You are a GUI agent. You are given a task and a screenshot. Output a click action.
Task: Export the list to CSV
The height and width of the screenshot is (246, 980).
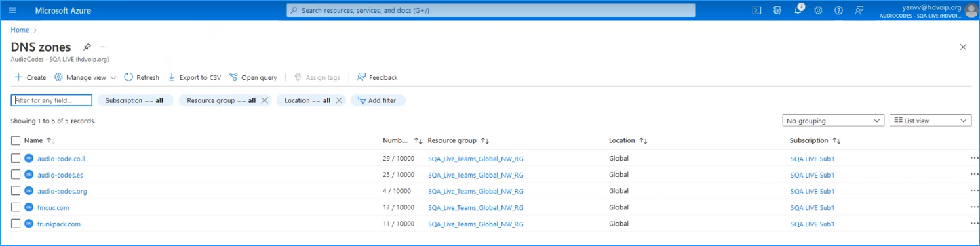pos(194,77)
